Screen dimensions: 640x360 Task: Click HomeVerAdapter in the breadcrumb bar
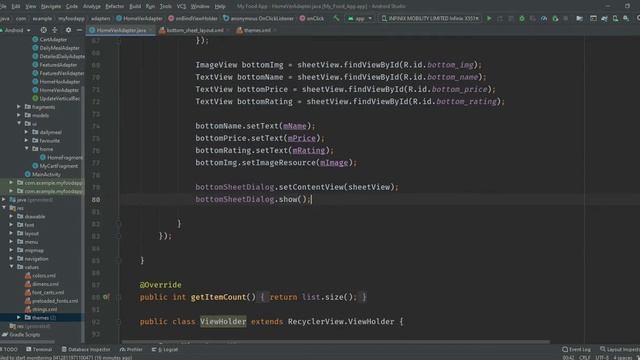tap(139, 18)
